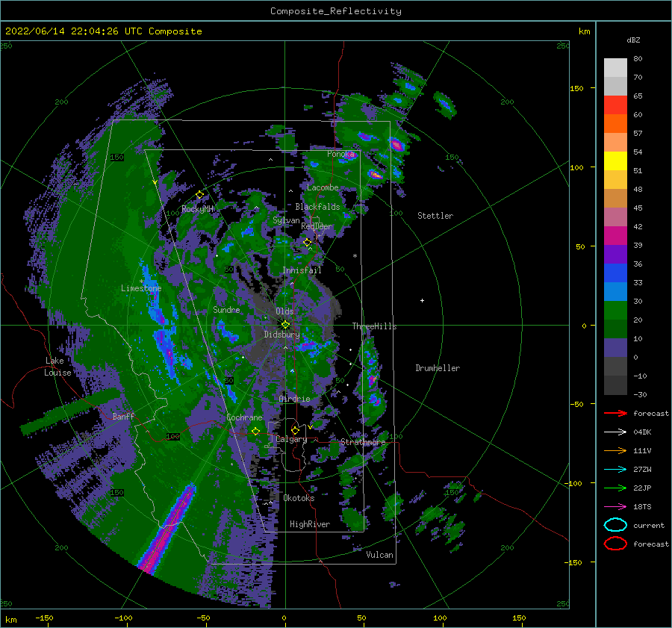The height and width of the screenshot is (628, 672).
Task: Click the red forecast arrow in legend
Action: pyautogui.click(x=615, y=413)
